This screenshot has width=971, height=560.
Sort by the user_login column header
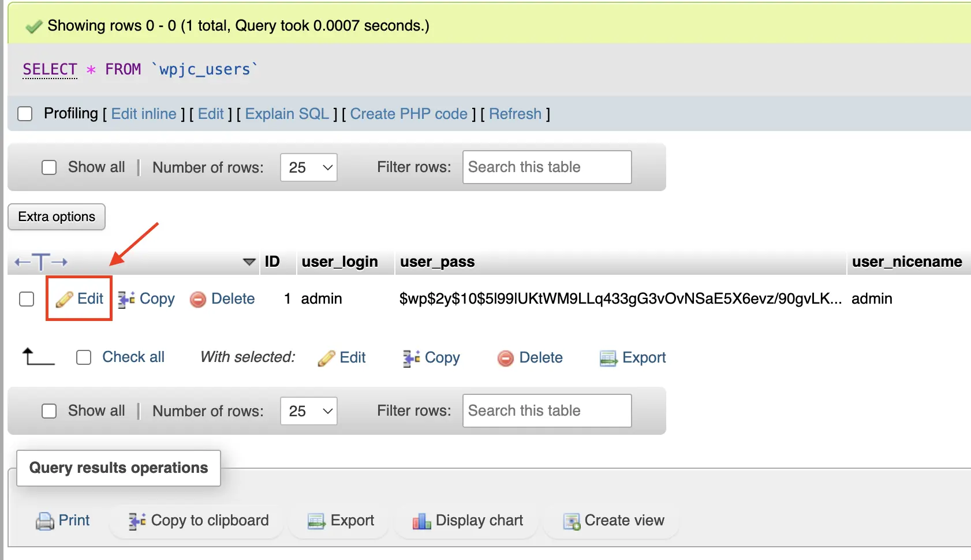pyautogui.click(x=339, y=262)
